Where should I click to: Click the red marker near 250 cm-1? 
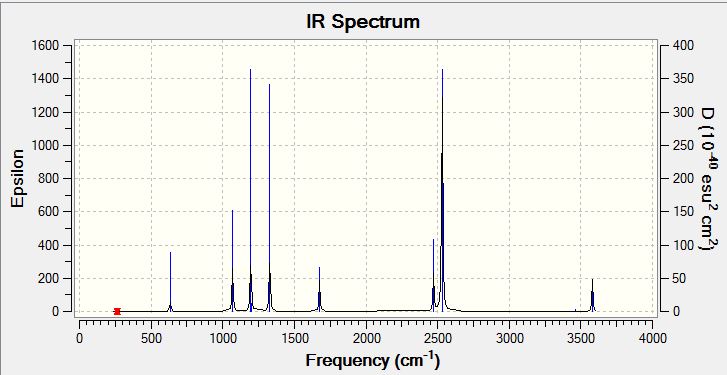click(117, 311)
